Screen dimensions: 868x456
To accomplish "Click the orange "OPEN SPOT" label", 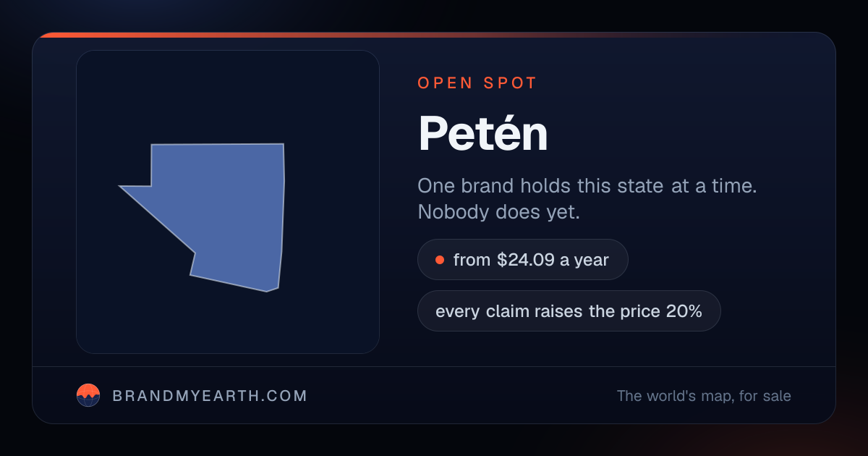I will [477, 83].
